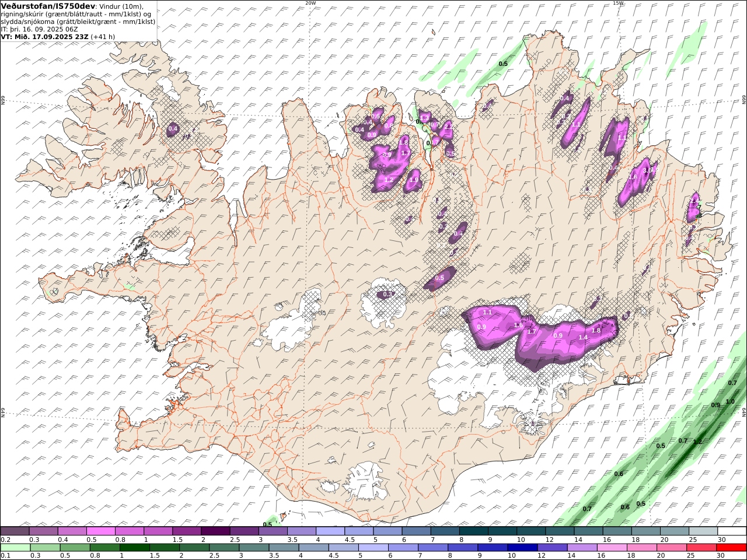Image resolution: width=747 pixels, height=560 pixels.
Task: Click the rain swatch above 0.8
Action: click(x=105, y=548)
